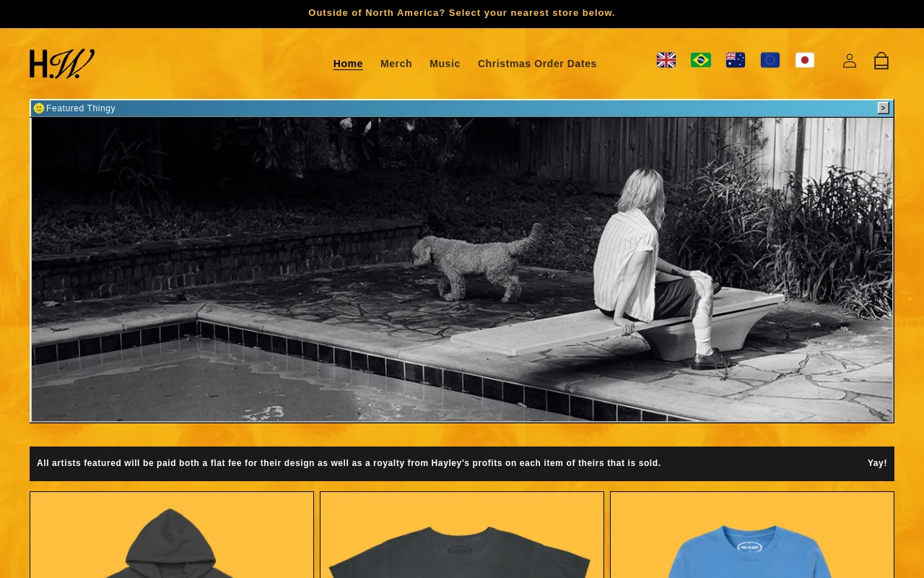Switch to the Japan flag store

click(x=805, y=60)
